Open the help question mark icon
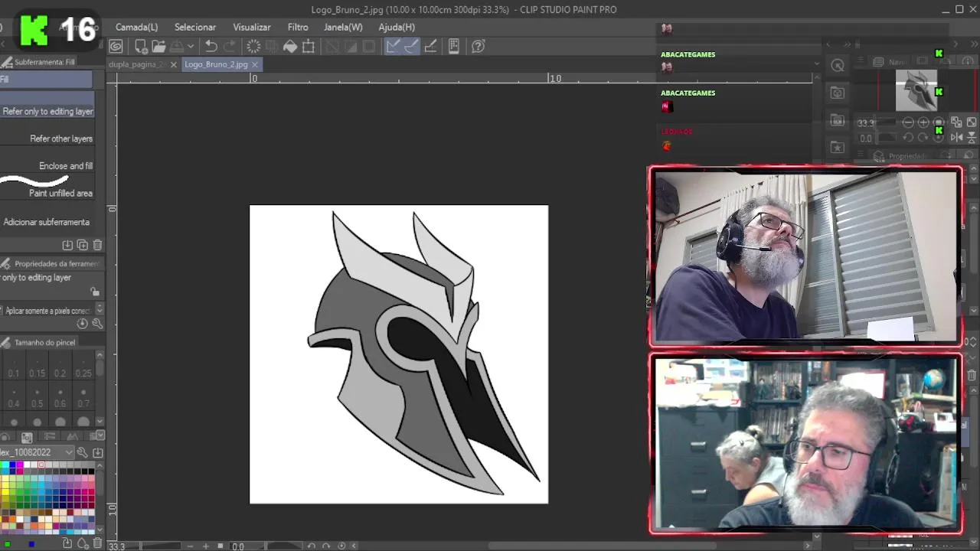980x551 pixels. 479,47
